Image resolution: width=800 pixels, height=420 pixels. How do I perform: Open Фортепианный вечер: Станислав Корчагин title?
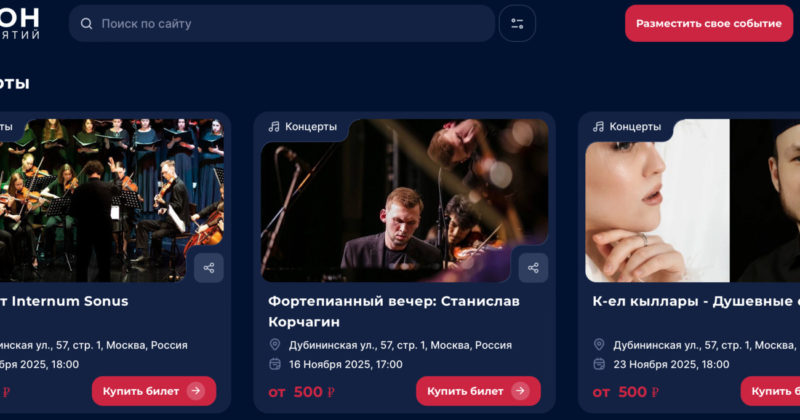(x=394, y=311)
